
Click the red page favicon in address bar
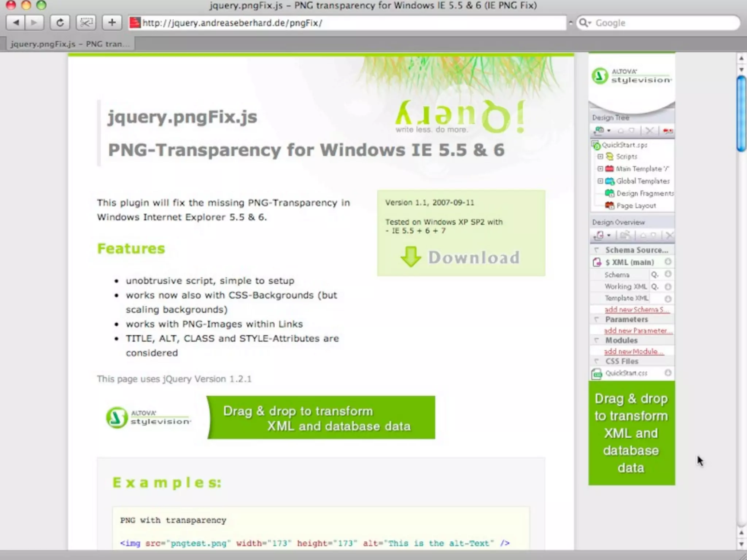coord(135,23)
